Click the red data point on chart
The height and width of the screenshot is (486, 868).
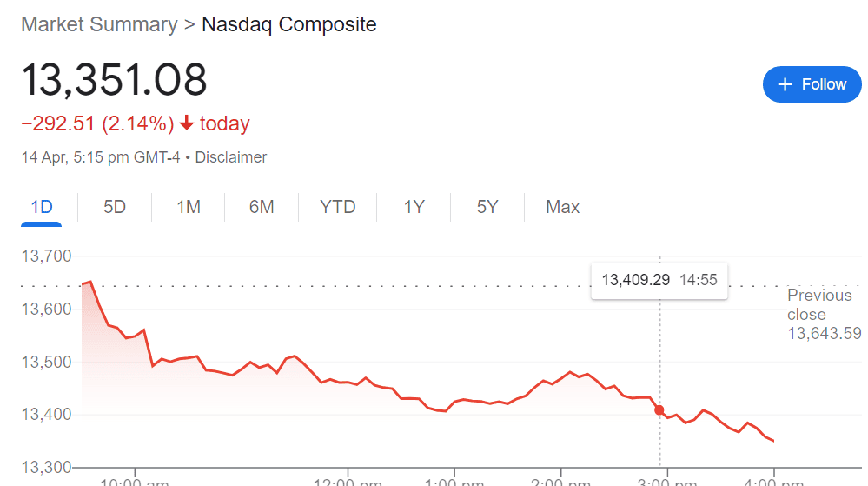point(659,409)
